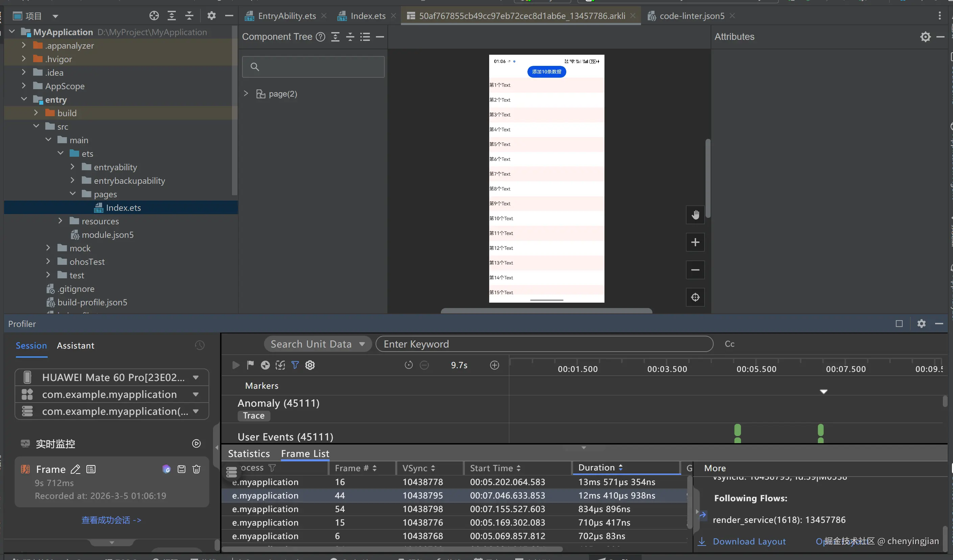Switch to the Statistics tab
Screen dimensions: 953x560
click(248, 454)
